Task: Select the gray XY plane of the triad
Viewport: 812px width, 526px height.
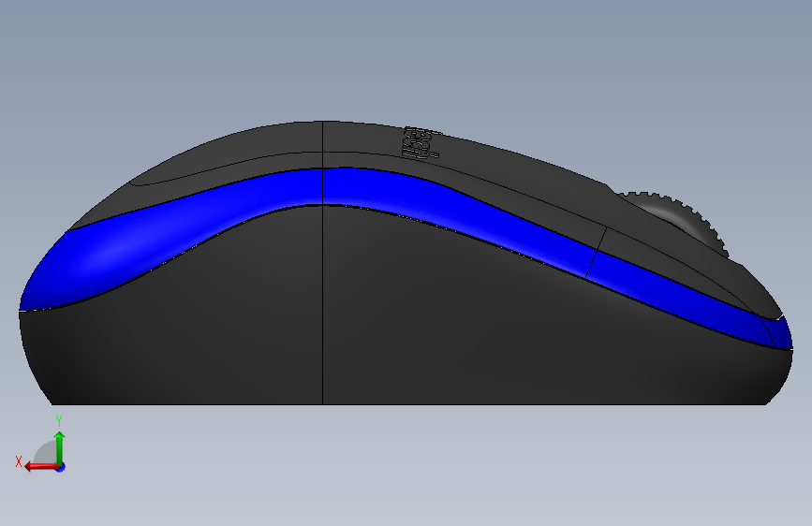Action: tap(46, 452)
